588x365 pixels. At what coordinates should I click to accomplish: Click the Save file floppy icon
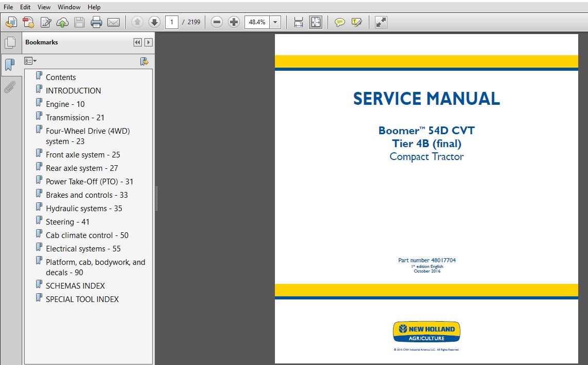click(79, 23)
